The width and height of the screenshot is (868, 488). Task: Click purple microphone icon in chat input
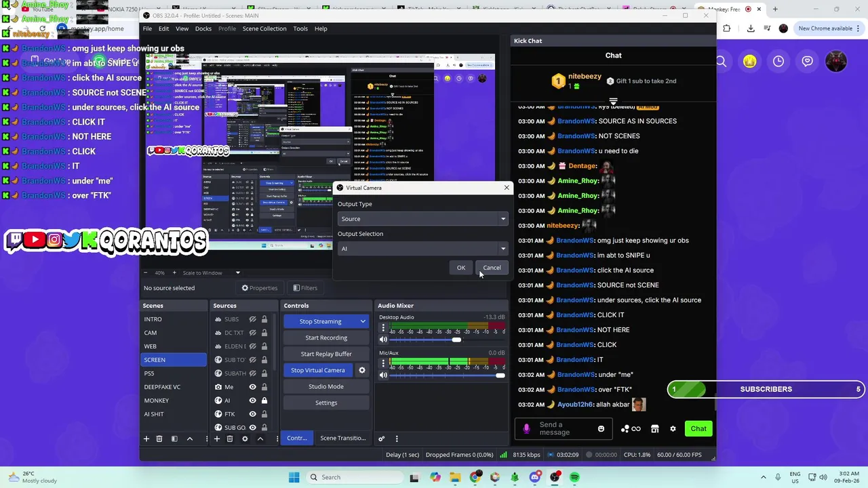click(527, 428)
